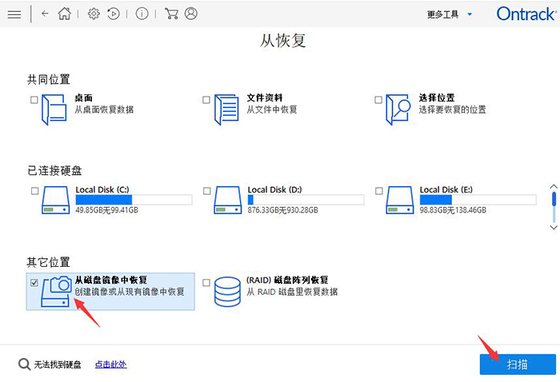Viewport: 560px width, 382px height.
Task: Click the RAID database stack icon
Action: 227,292
